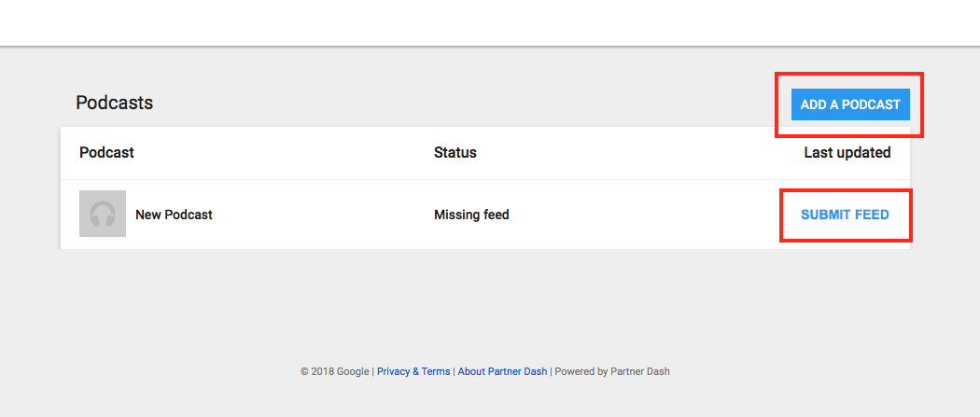Click the red outline around Add a Podcast

pyautogui.click(x=849, y=74)
